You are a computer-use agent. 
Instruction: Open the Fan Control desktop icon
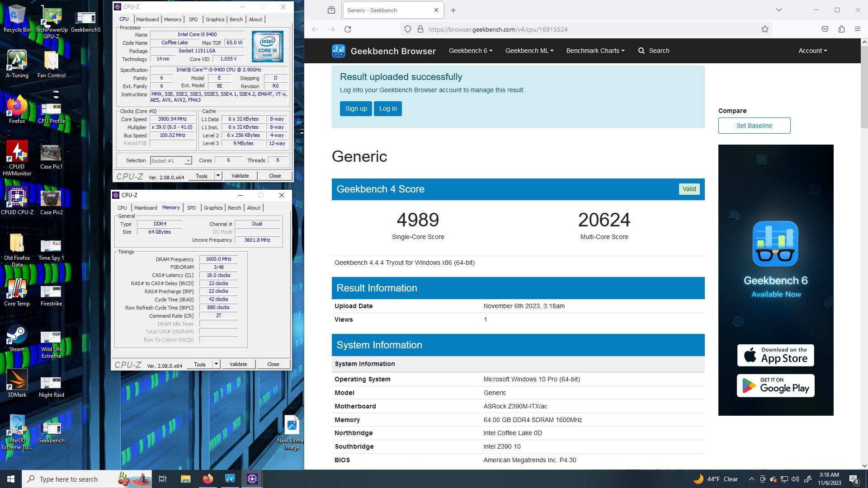click(51, 64)
